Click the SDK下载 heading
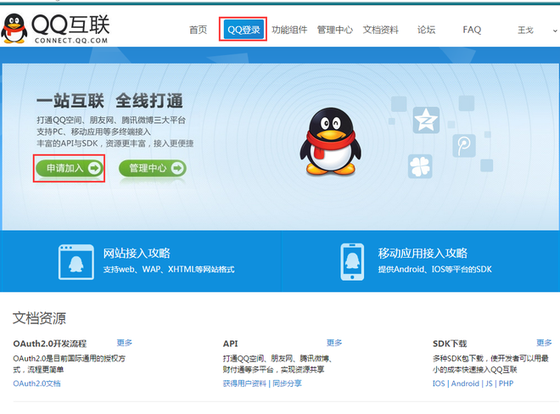560x414 pixels. click(450, 344)
